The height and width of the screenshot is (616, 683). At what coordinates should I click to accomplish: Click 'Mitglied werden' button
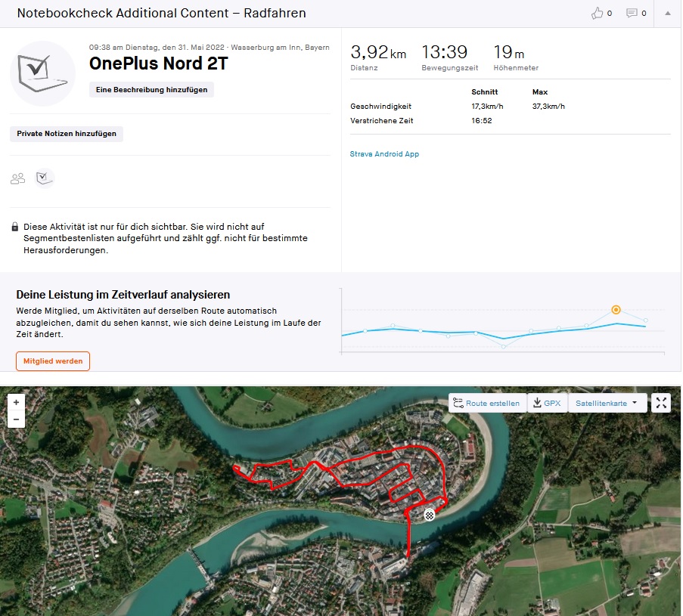[53, 361]
